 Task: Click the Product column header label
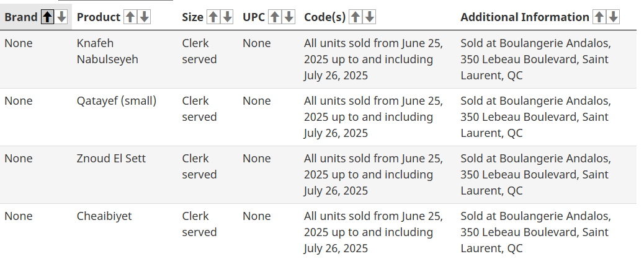tap(99, 17)
